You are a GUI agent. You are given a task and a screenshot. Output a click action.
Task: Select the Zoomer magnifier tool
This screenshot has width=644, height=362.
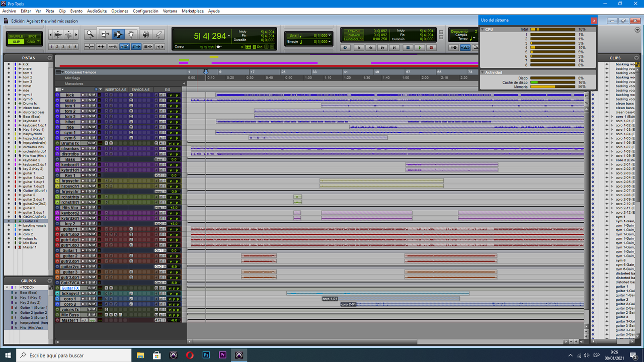coord(90,34)
